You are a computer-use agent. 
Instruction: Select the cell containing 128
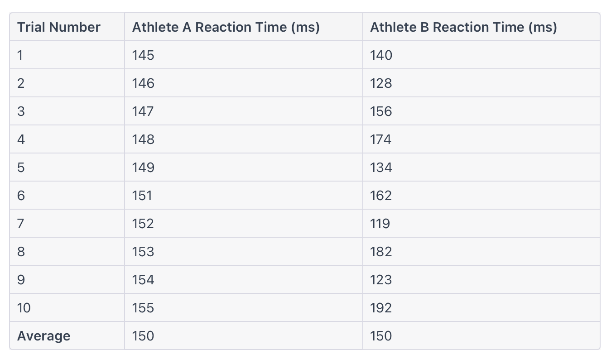[481, 83]
